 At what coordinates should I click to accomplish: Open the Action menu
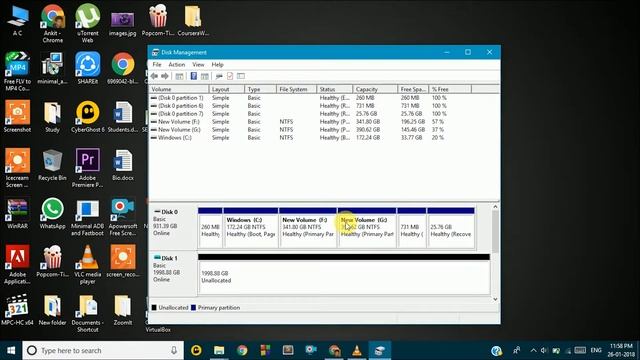176,64
